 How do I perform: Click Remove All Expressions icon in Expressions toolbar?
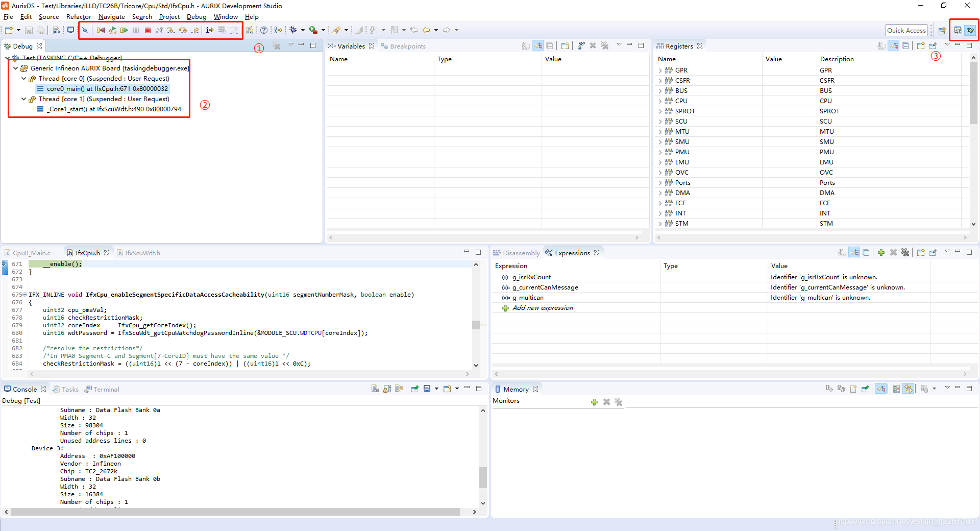tap(905, 252)
